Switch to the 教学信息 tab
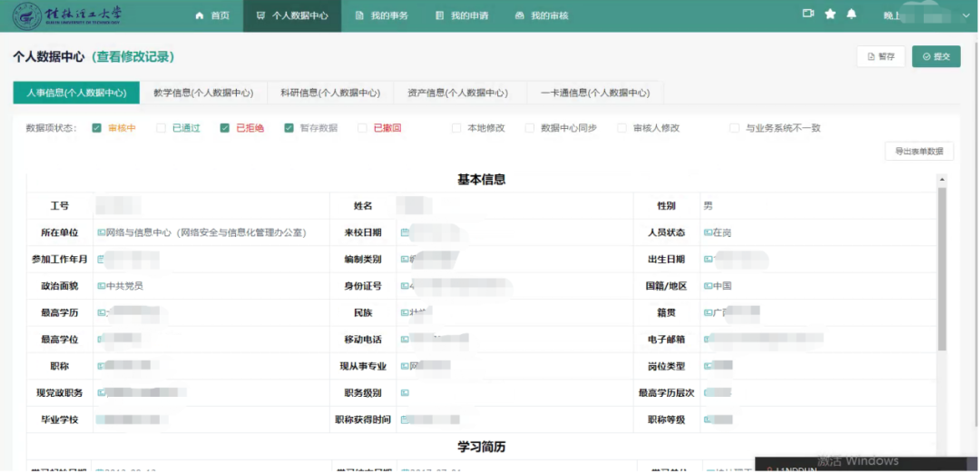The height and width of the screenshot is (474, 980). (203, 93)
